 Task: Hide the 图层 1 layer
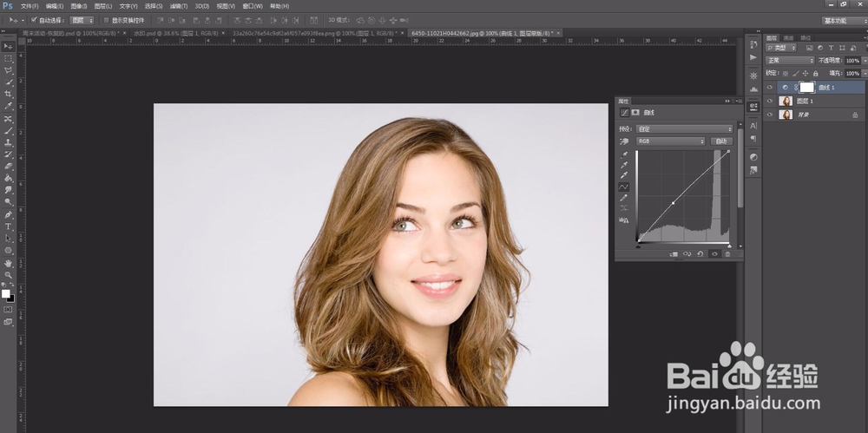(769, 101)
